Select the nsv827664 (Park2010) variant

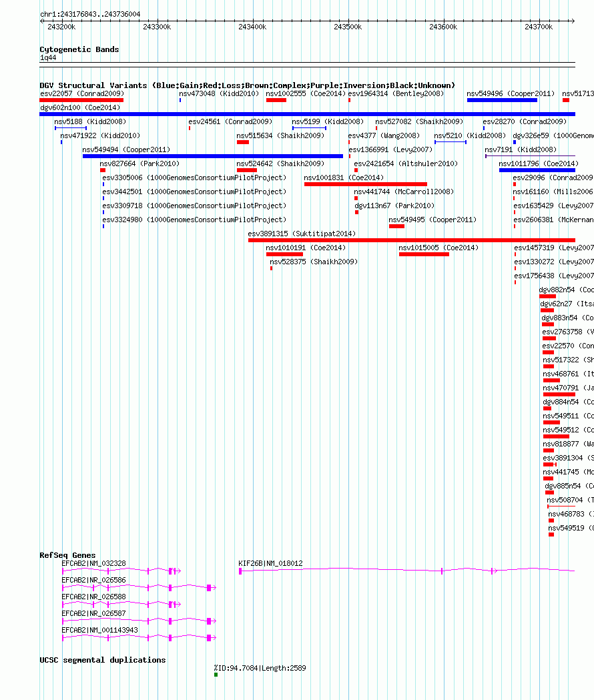103,170
